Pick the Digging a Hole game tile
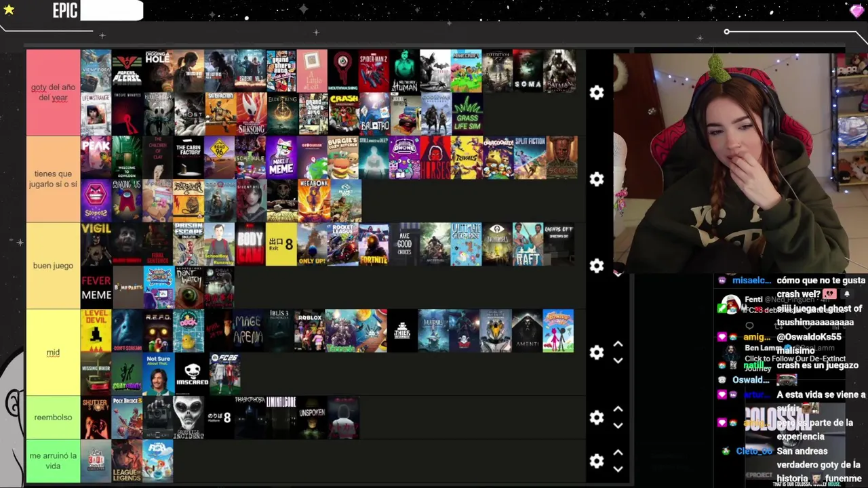The height and width of the screenshot is (488, 868). [x=158, y=70]
